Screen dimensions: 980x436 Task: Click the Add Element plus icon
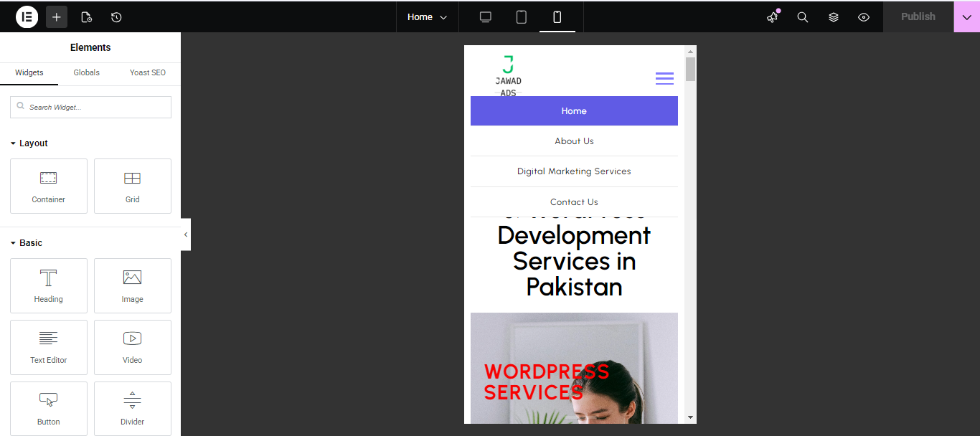tap(57, 16)
